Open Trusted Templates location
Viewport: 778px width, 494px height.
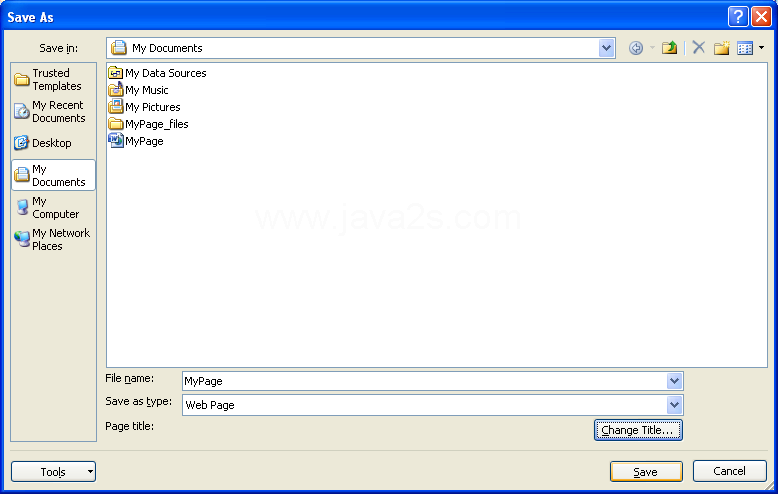[53, 79]
